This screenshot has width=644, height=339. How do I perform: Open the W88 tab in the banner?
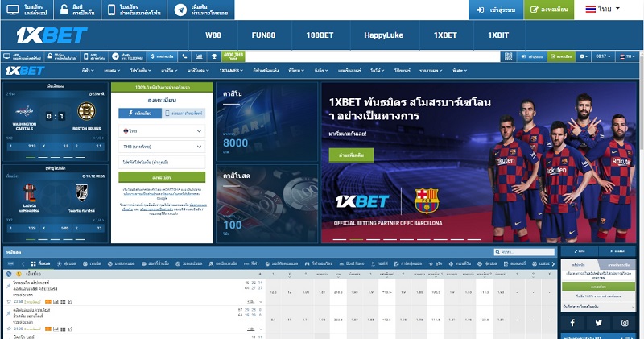213,35
